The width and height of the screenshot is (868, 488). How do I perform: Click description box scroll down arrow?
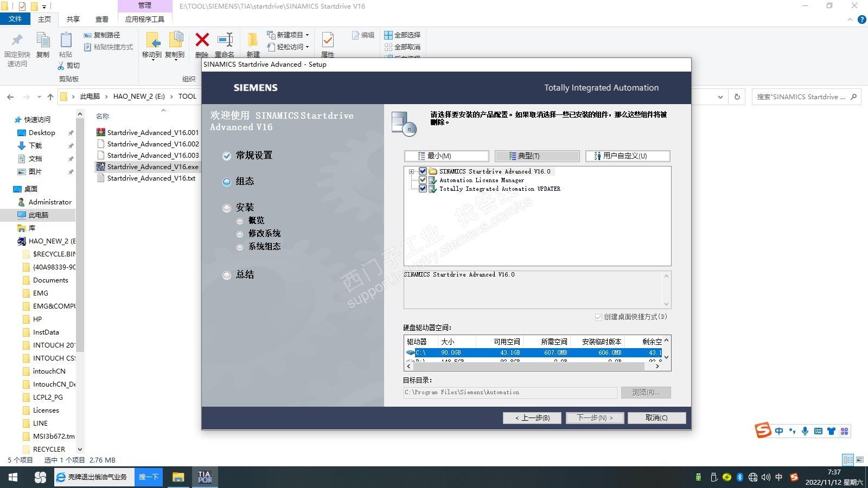tap(667, 304)
